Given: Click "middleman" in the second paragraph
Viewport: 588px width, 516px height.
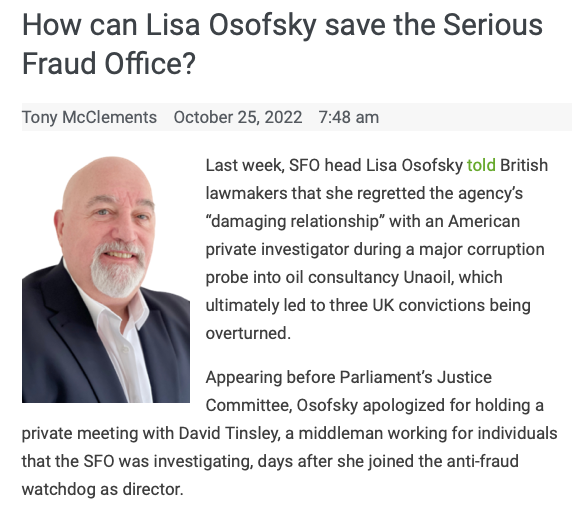Looking at the screenshot, I should [340, 434].
